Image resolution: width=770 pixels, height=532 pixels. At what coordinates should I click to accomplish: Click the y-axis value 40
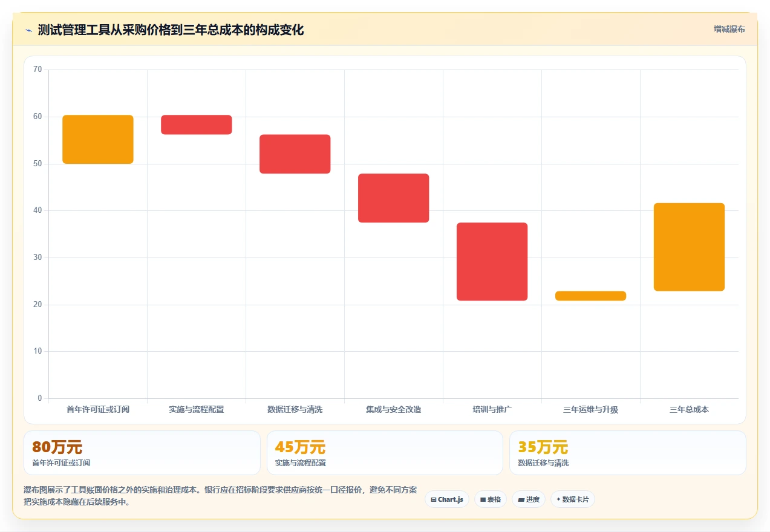click(x=38, y=210)
